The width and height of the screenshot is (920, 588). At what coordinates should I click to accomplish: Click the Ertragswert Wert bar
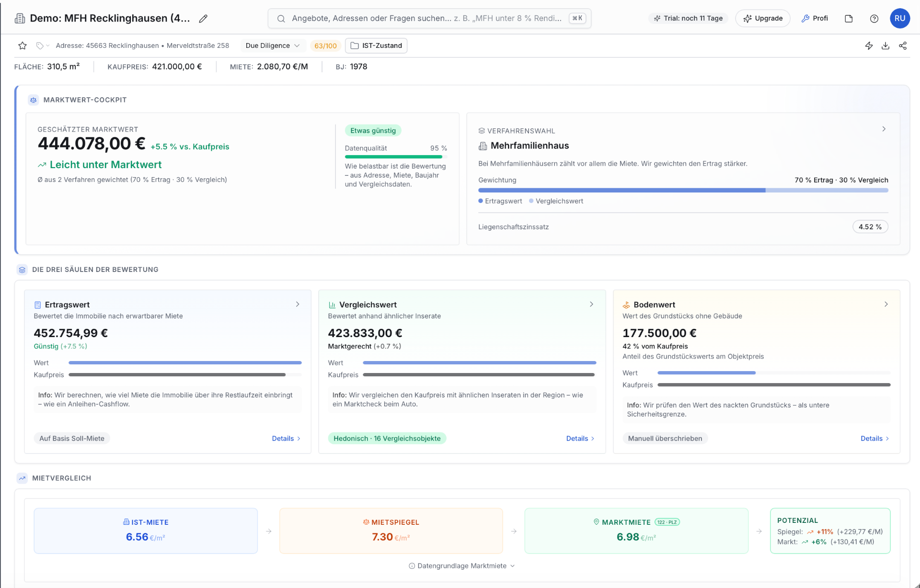tap(185, 362)
